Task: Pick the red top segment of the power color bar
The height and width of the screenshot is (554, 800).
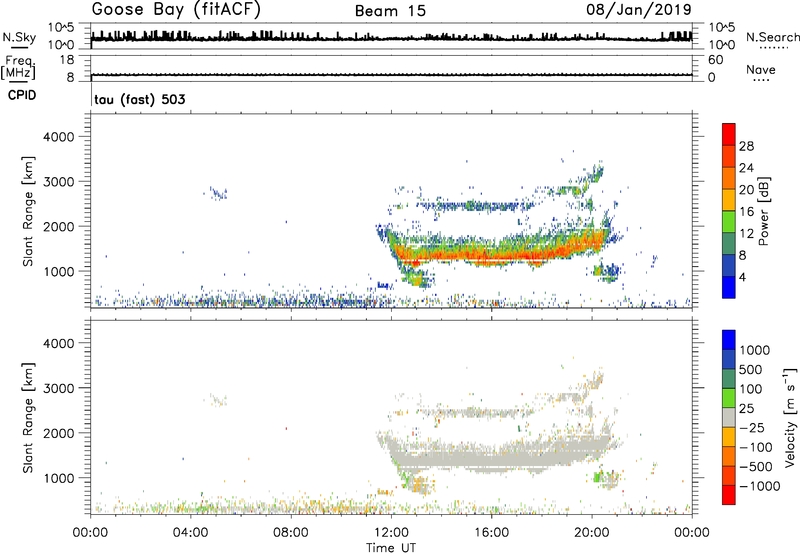Action: [x=729, y=134]
